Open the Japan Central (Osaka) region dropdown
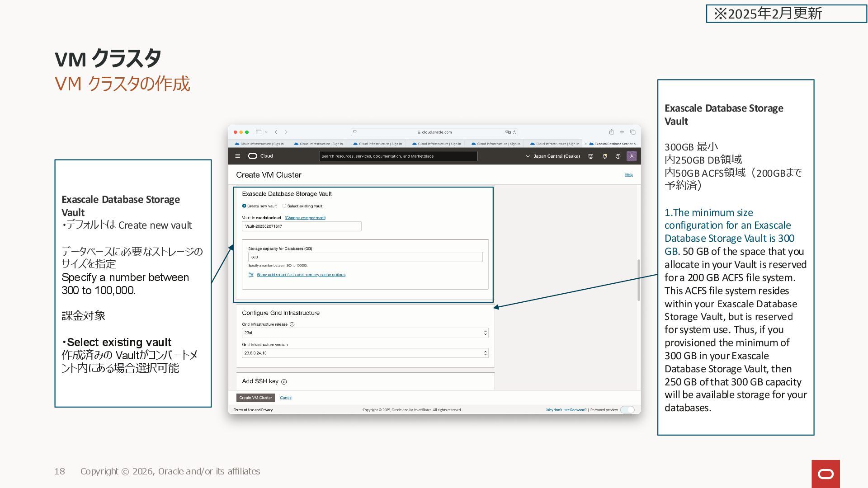Screen dimensions: 868x488 pyautogui.click(x=553, y=156)
